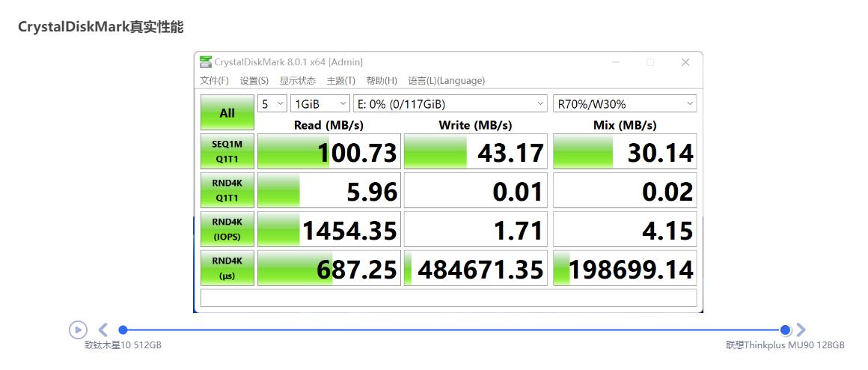Viewport: 868px width, 370px height.
Task: Open the R70%/W30% mix ratio dropdown
Action: (624, 103)
